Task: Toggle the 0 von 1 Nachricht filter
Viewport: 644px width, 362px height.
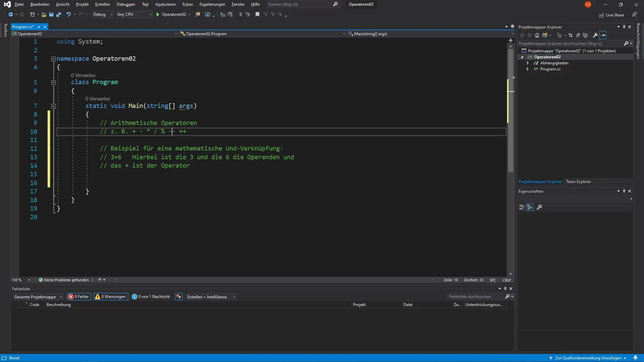Action: coord(151,297)
